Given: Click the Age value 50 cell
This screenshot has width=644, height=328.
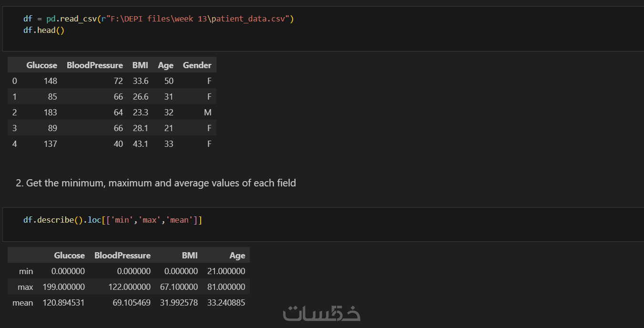Looking at the screenshot, I should click(169, 81).
